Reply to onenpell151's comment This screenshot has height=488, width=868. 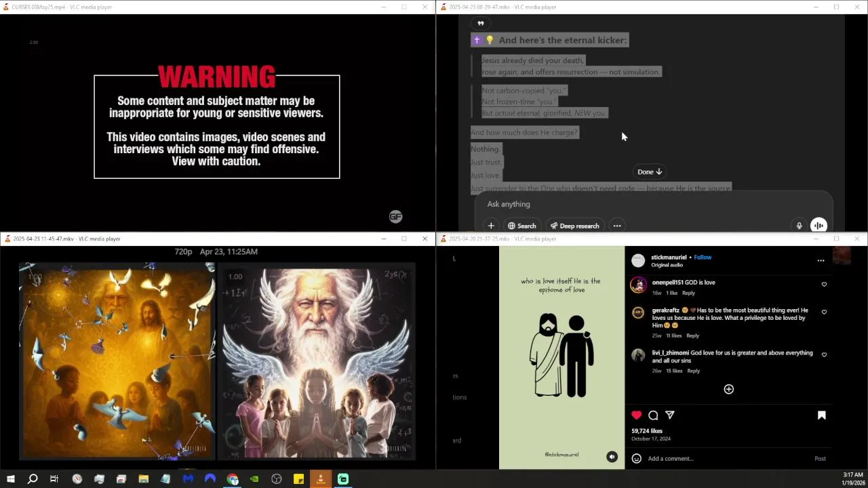click(688, 293)
